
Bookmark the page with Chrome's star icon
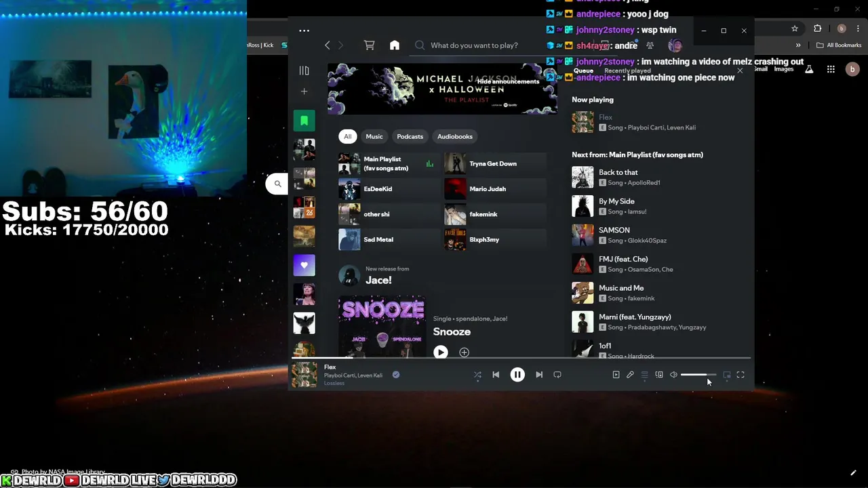click(795, 28)
